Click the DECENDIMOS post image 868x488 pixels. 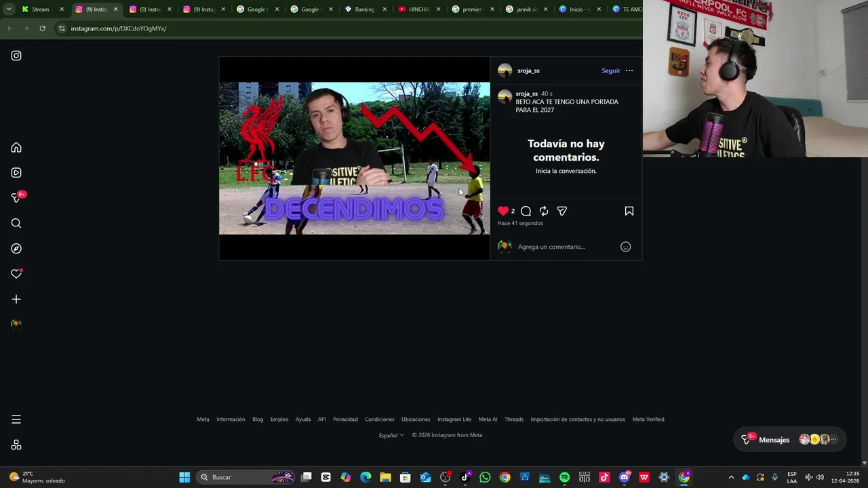[354, 159]
